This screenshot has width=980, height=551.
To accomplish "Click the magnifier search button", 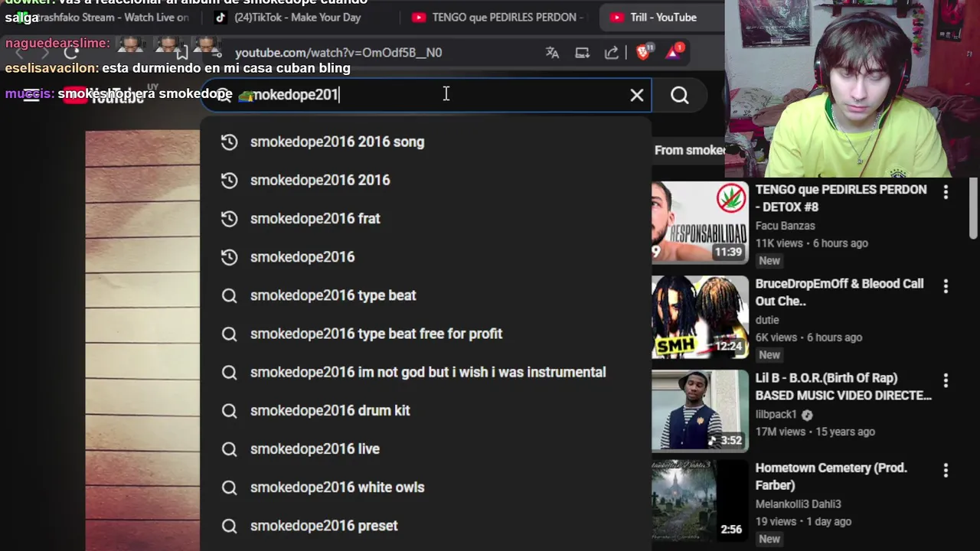I will (680, 95).
